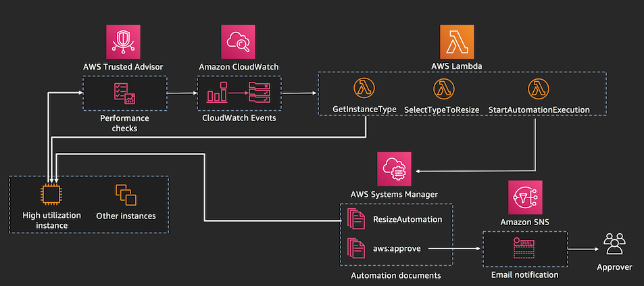The width and height of the screenshot is (644, 286).
Task: Click the Approver label
Action: (x=614, y=268)
